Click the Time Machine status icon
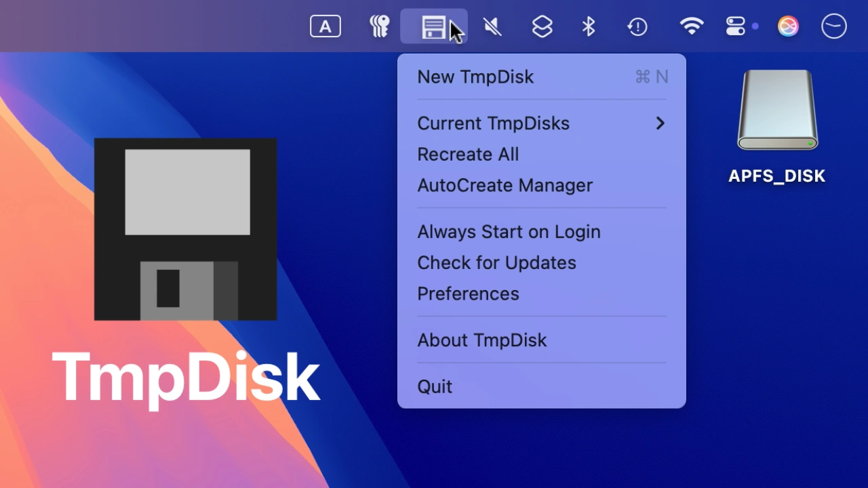 click(637, 26)
